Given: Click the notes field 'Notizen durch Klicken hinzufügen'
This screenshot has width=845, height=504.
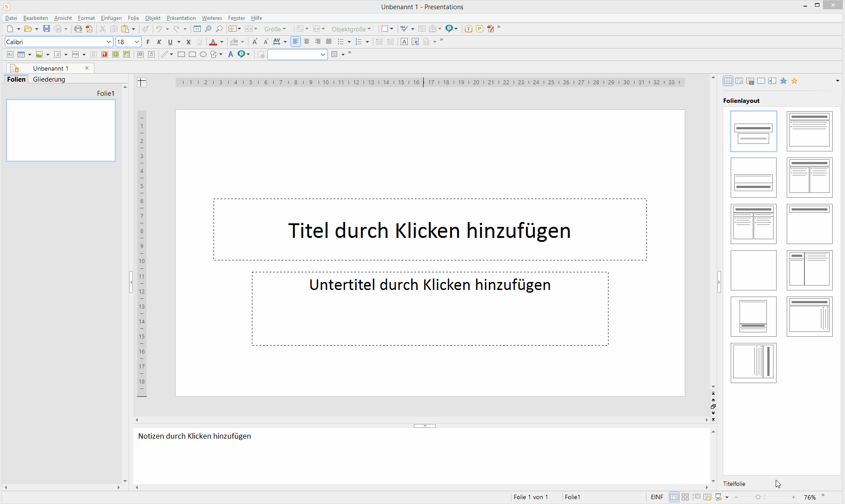Looking at the screenshot, I should 195,436.
